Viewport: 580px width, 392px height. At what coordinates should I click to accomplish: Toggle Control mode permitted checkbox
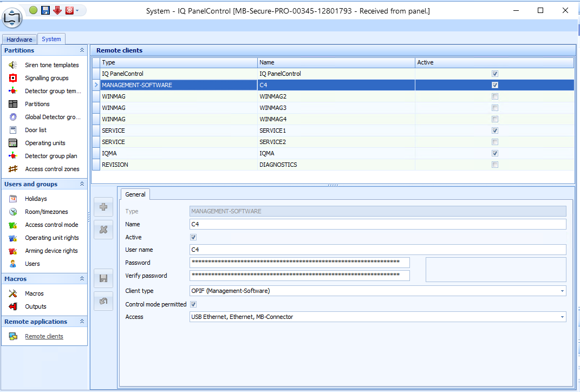coord(193,304)
